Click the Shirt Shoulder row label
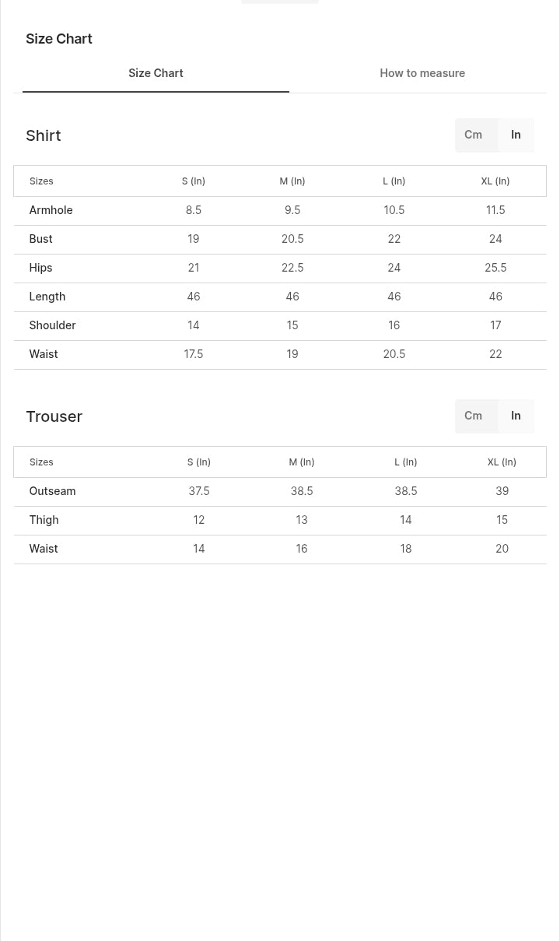This screenshot has width=560, height=941. [x=52, y=325]
